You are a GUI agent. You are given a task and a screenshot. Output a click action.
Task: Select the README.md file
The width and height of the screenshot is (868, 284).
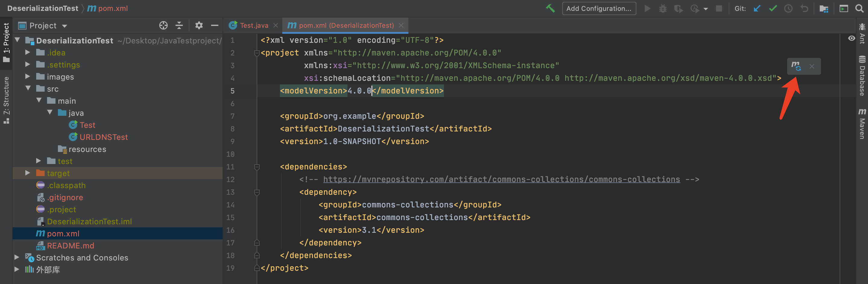71,246
